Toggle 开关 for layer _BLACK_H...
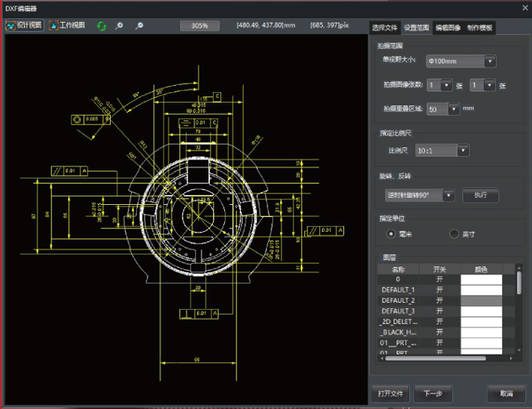The width and height of the screenshot is (532, 409). point(440,332)
